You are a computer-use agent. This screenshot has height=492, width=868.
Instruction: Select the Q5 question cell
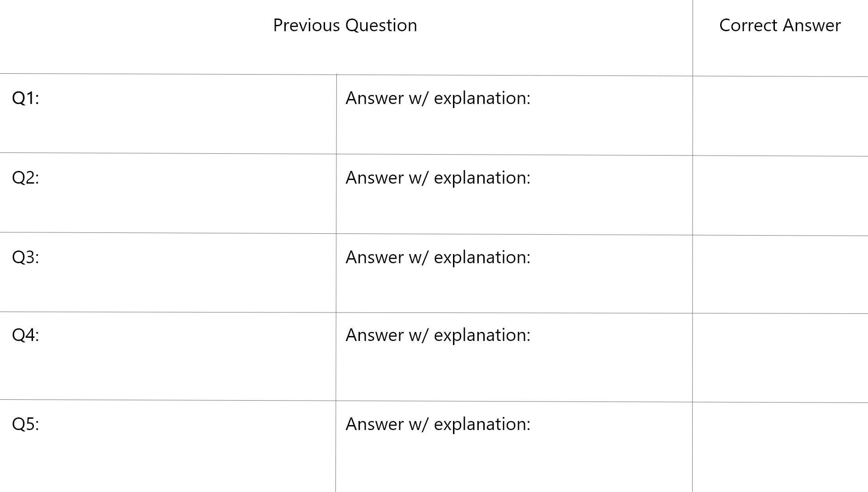(x=168, y=446)
